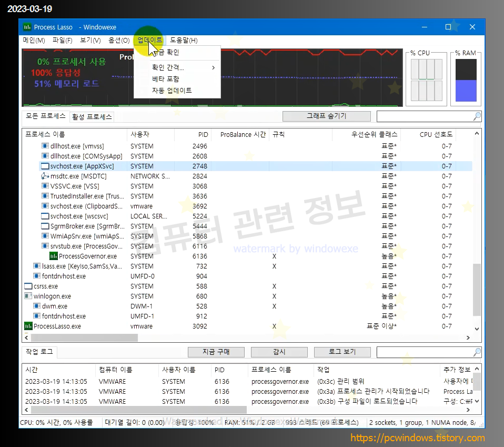The width and height of the screenshot is (504, 447).
Task: Click the % RAM usage bar
Action: (466, 81)
